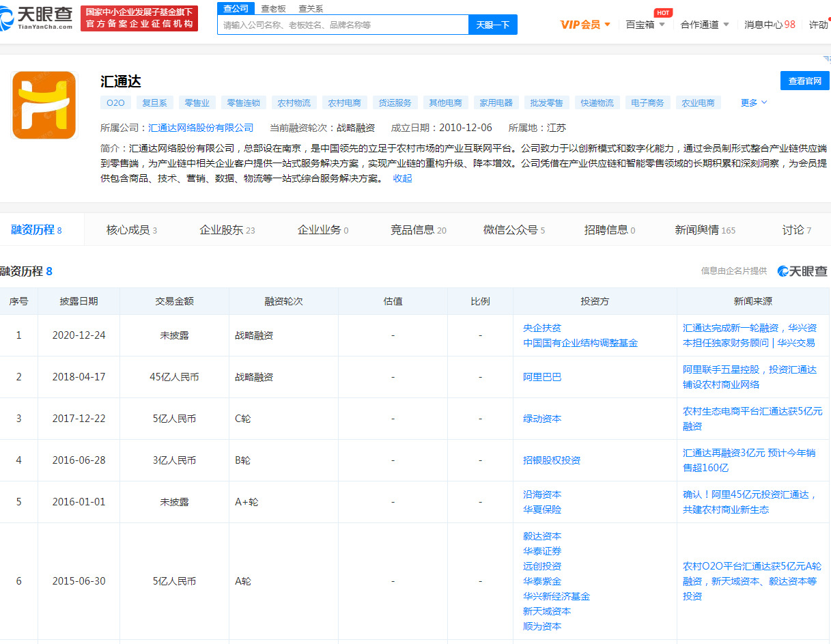This screenshot has width=831, height=644.
Task: Switch to the 企业股东 tab
Action: click(227, 230)
